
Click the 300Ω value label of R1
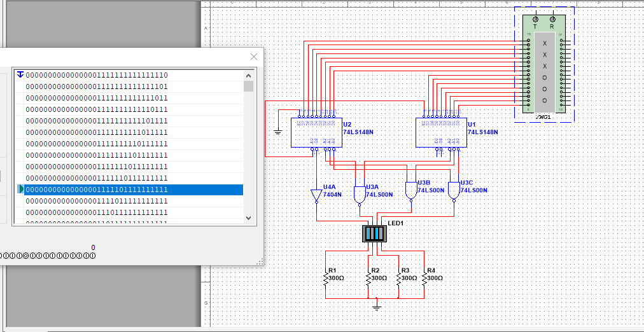pyautogui.click(x=337, y=278)
